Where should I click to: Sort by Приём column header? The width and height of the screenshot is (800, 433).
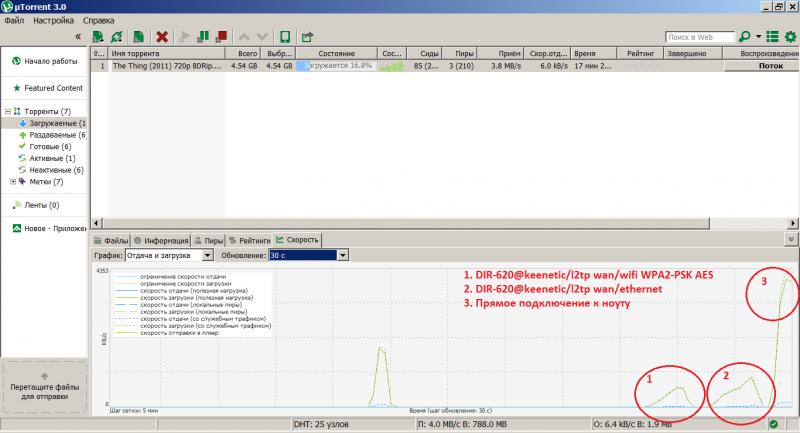[x=501, y=53]
